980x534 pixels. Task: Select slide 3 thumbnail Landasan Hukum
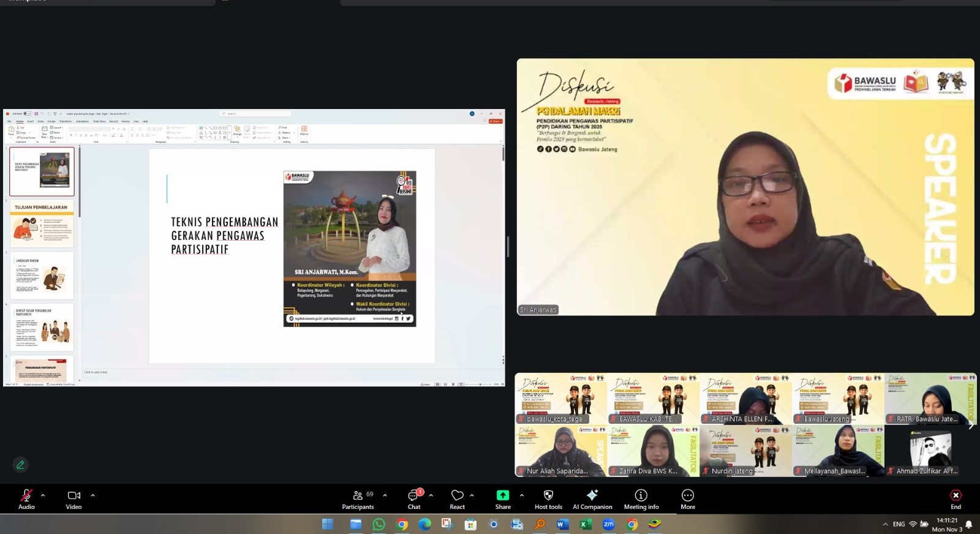[x=42, y=275]
